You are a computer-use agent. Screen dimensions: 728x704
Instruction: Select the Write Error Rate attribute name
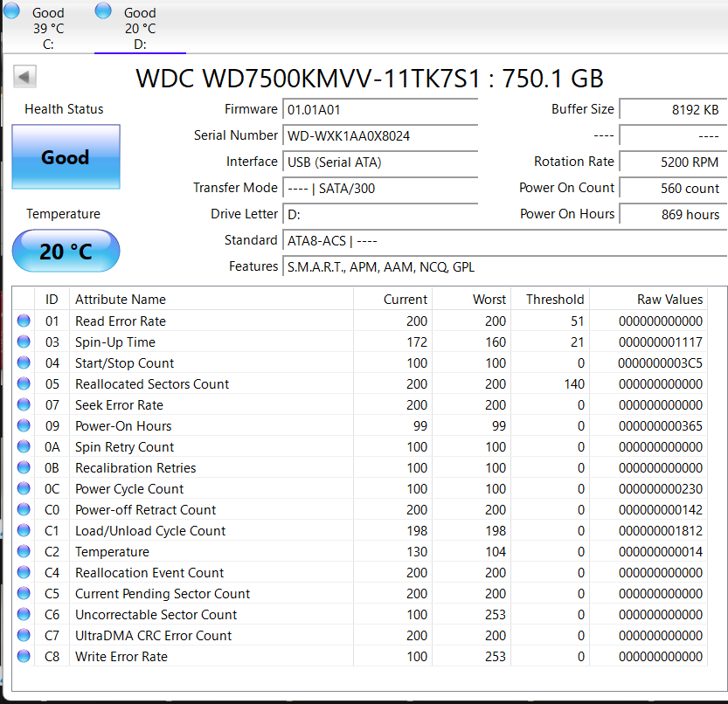point(121,657)
